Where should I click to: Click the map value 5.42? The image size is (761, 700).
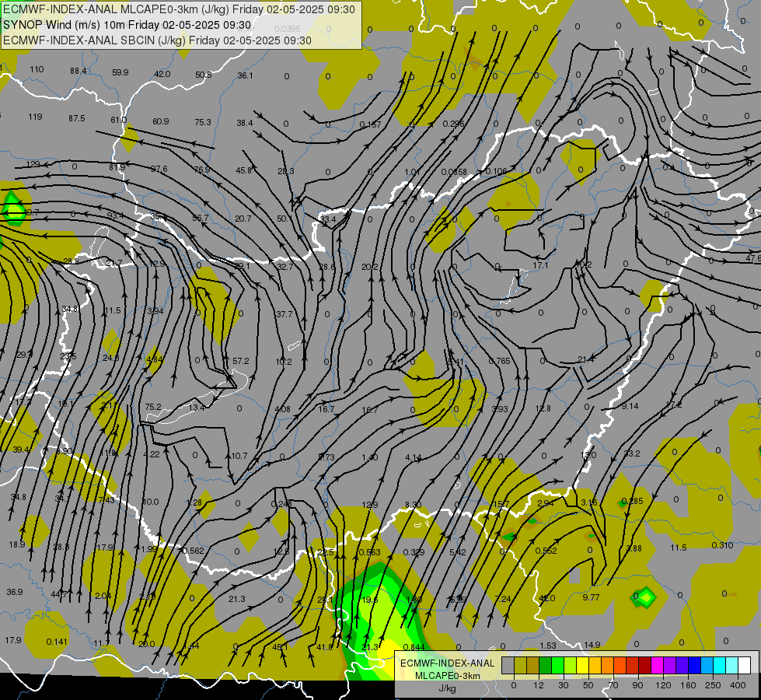(x=458, y=552)
